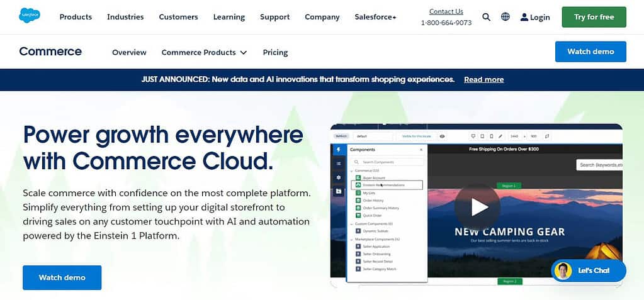
Task: Click the Try for free button
Action: pos(594,17)
